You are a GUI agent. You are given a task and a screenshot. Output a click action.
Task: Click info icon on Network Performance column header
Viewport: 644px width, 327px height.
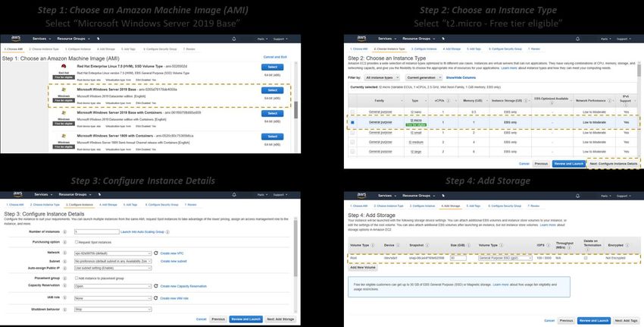609,101
